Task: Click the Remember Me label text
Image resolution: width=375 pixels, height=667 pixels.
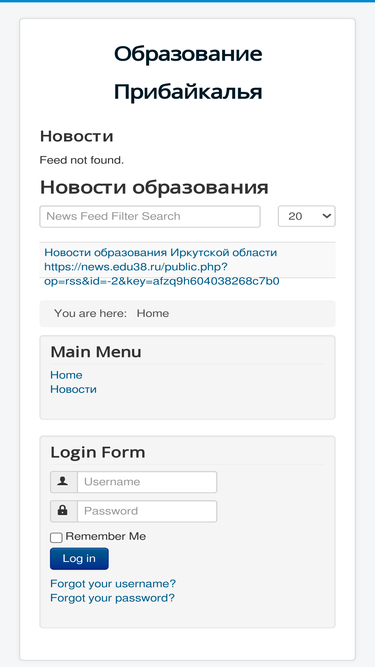Action: [x=106, y=536]
